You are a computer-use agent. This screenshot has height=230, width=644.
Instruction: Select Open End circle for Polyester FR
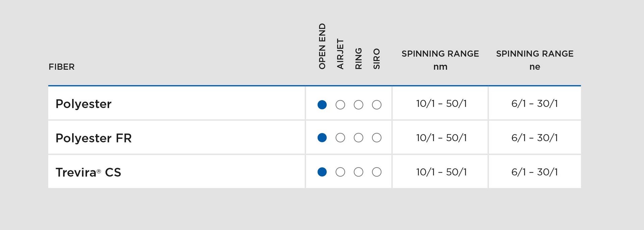coord(322,138)
